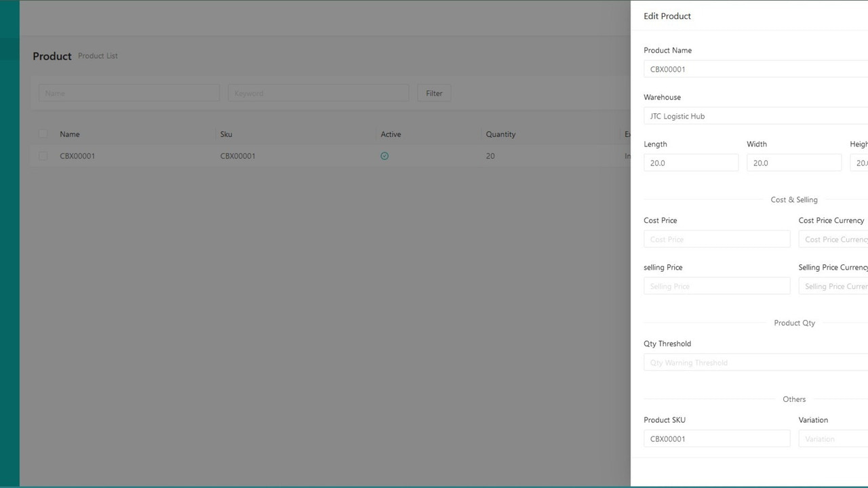Click the Cost Price input
The height and width of the screenshot is (488, 868).
click(717, 239)
